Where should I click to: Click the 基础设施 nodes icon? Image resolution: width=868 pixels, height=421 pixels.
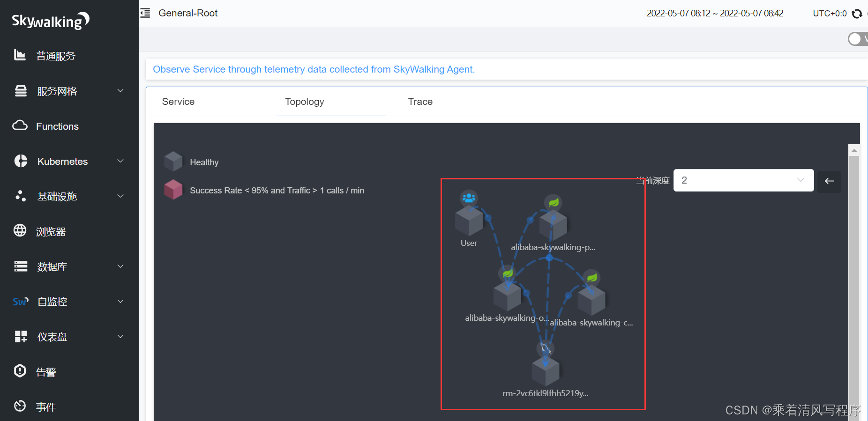(x=21, y=196)
